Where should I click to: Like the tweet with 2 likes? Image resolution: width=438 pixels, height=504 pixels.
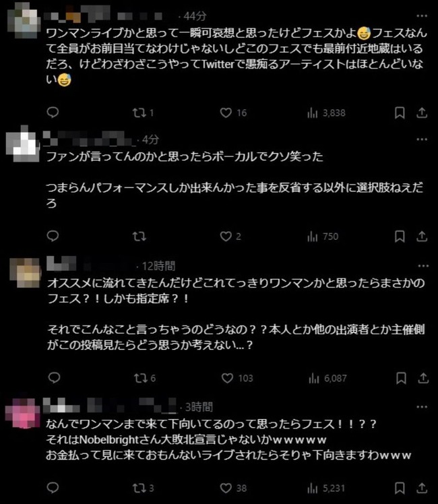tap(230, 237)
